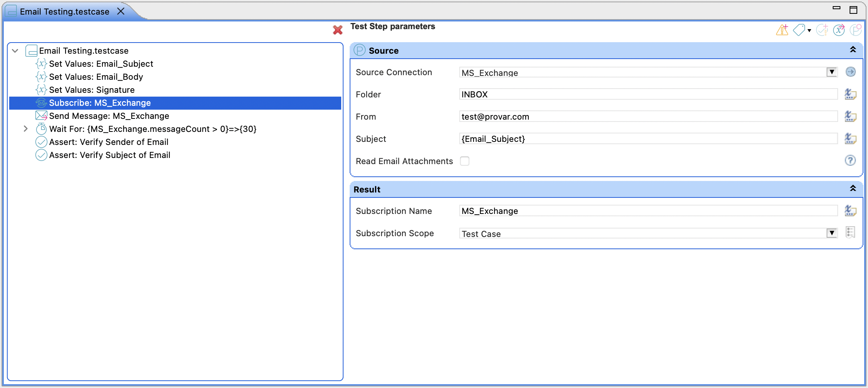The height and width of the screenshot is (388, 868).
Task: Click the extract variable icon in the toolbar
Action: point(839,30)
